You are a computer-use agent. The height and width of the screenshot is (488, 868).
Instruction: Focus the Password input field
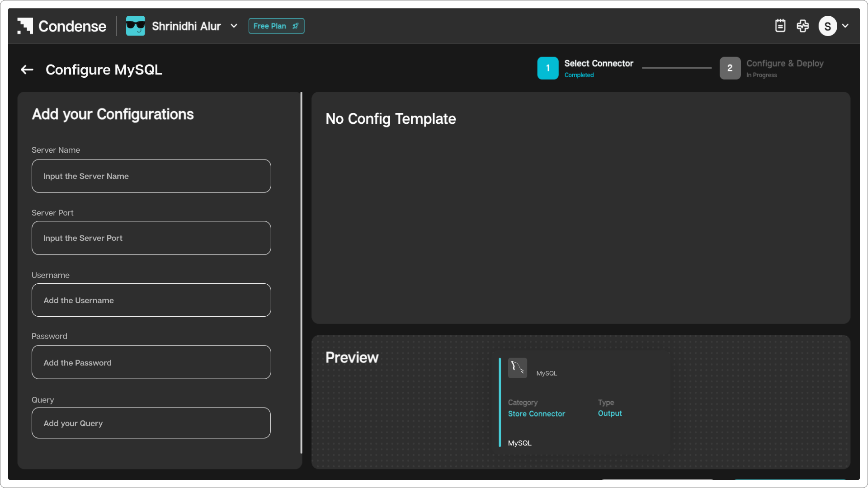pyautogui.click(x=151, y=362)
